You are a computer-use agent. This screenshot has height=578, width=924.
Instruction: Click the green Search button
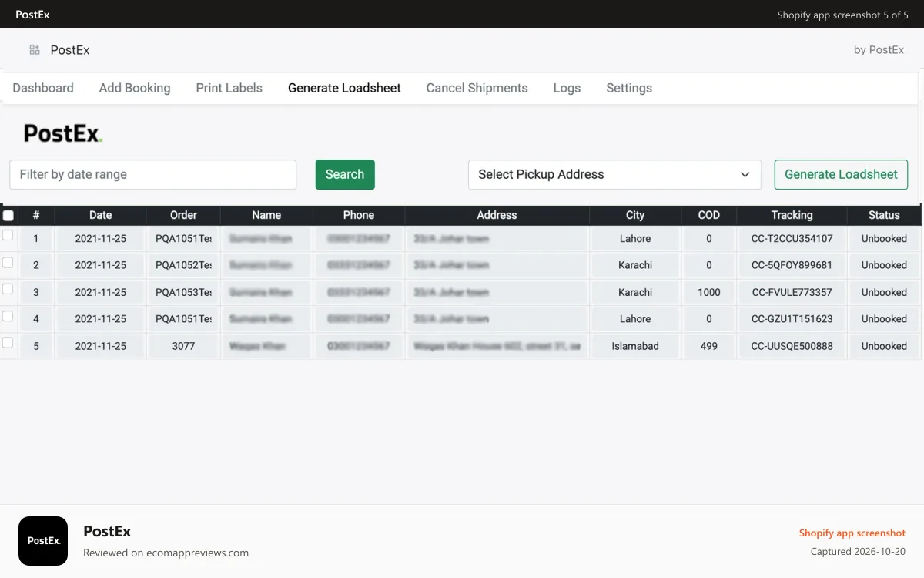pyautogui.click(x=345, y=174)
